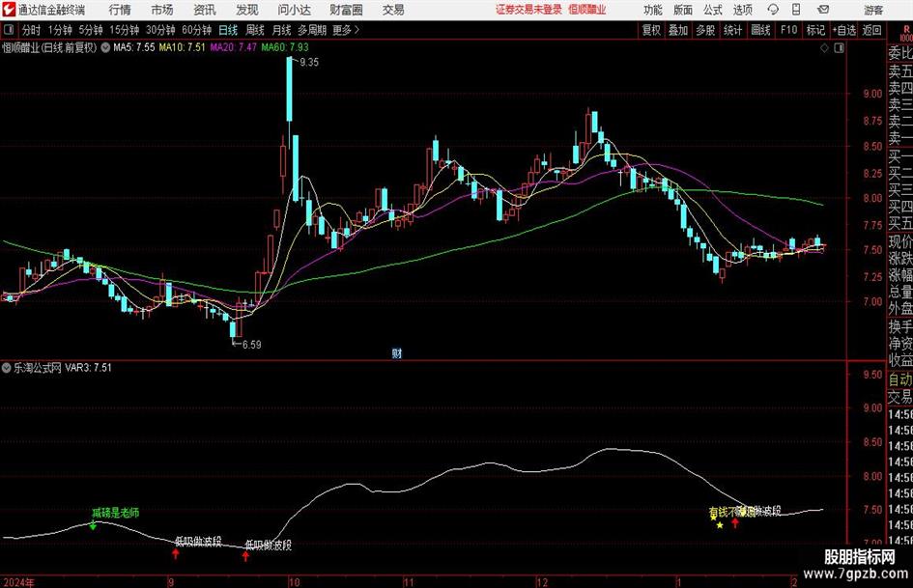Open the mail envelope icon
This screenshot has width=913, height=588.
[823, 10]
